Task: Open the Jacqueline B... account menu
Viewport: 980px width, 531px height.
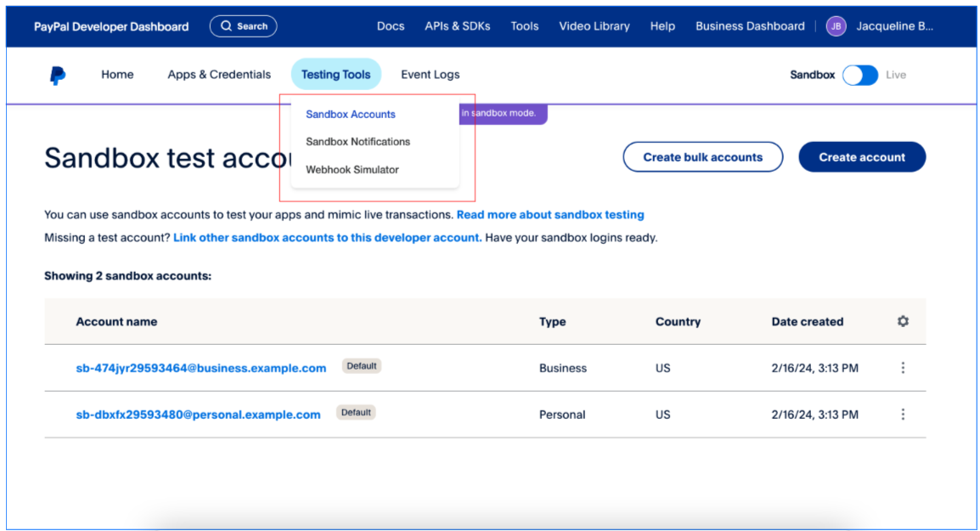Action: [x=894, y=26]
